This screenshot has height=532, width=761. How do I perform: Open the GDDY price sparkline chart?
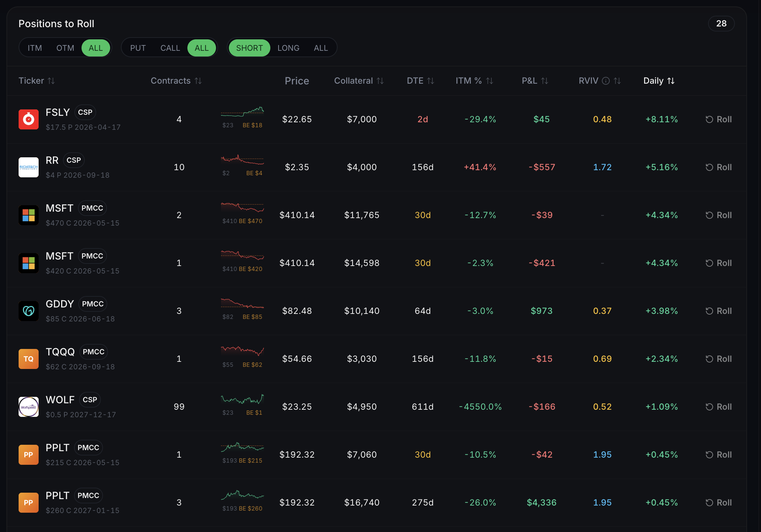pyautogui.click(x=242, y=304)
